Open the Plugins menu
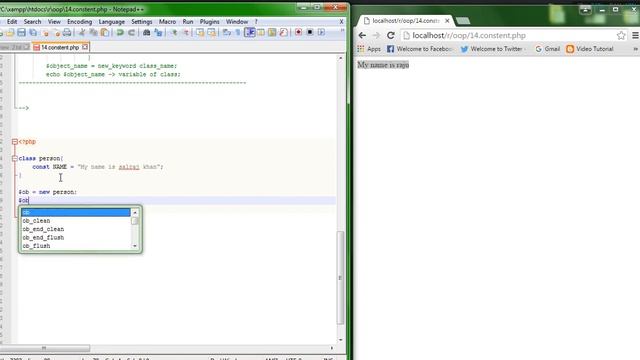The height and width of the screenshot is (360, 640). coord(209,22)
